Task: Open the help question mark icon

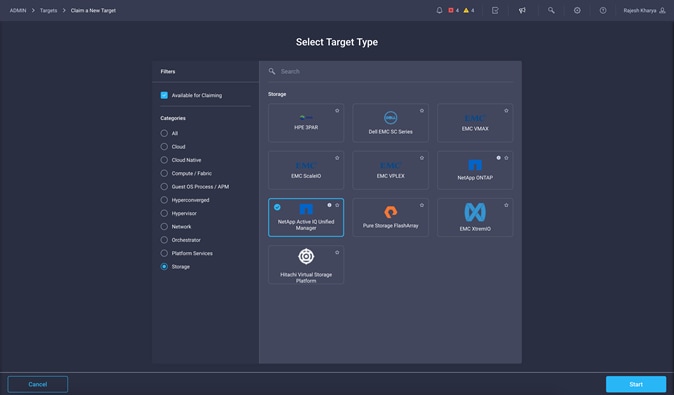Action: pos(603,10)
